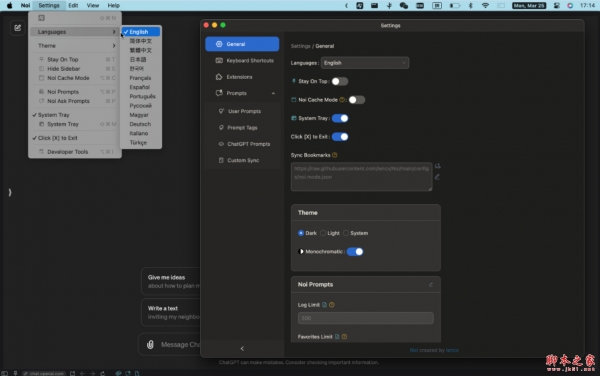The width and height of the screenshot is (600, 376).
Task: Click the forward arrow in bottom bar
Action: 92,373
